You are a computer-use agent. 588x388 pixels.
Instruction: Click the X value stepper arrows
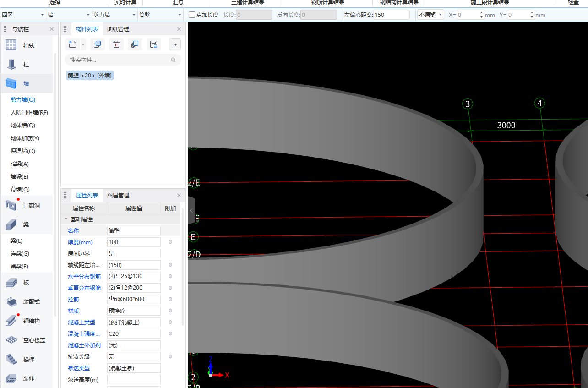tap(482, 15)
